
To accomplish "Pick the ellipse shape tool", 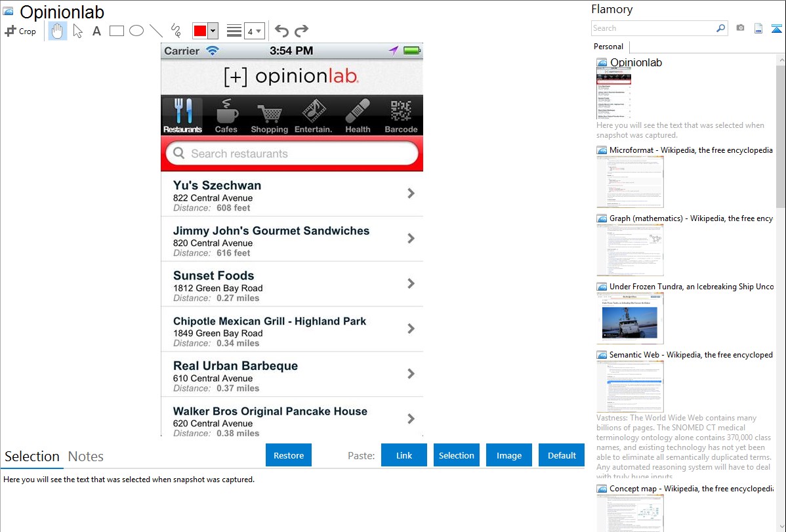I will tap(136, 31).
